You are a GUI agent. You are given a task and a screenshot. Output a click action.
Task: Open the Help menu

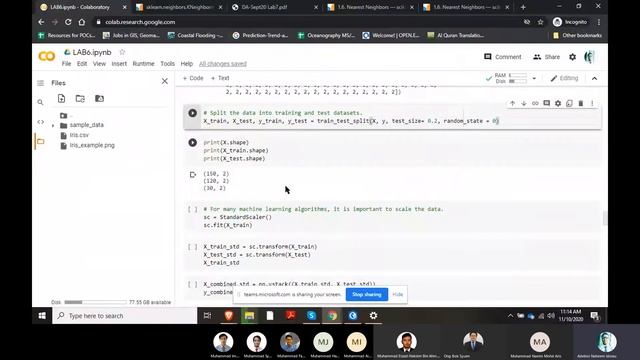click(x=187, y=64)
